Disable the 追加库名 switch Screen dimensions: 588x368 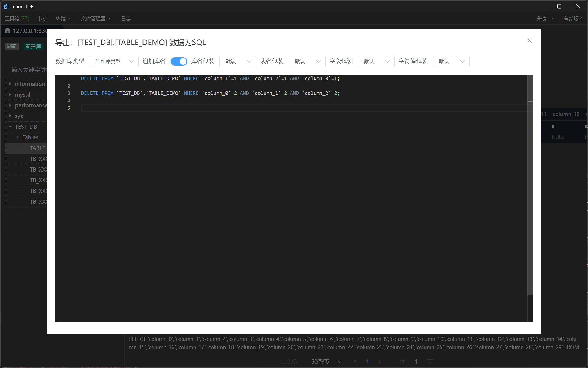179,61
